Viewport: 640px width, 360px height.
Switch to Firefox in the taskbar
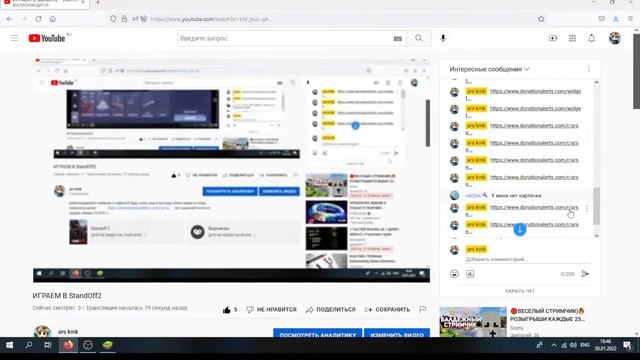tap(68, 345)
